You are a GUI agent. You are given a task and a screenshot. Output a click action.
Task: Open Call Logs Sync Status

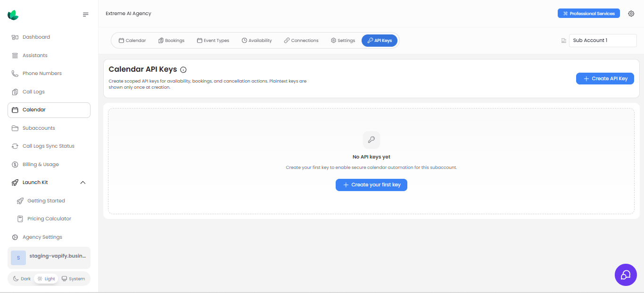tap(49, 146)
